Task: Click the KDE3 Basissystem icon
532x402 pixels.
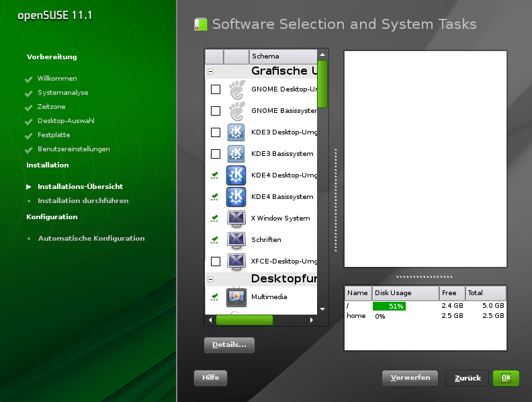Action: coord(236,154)
